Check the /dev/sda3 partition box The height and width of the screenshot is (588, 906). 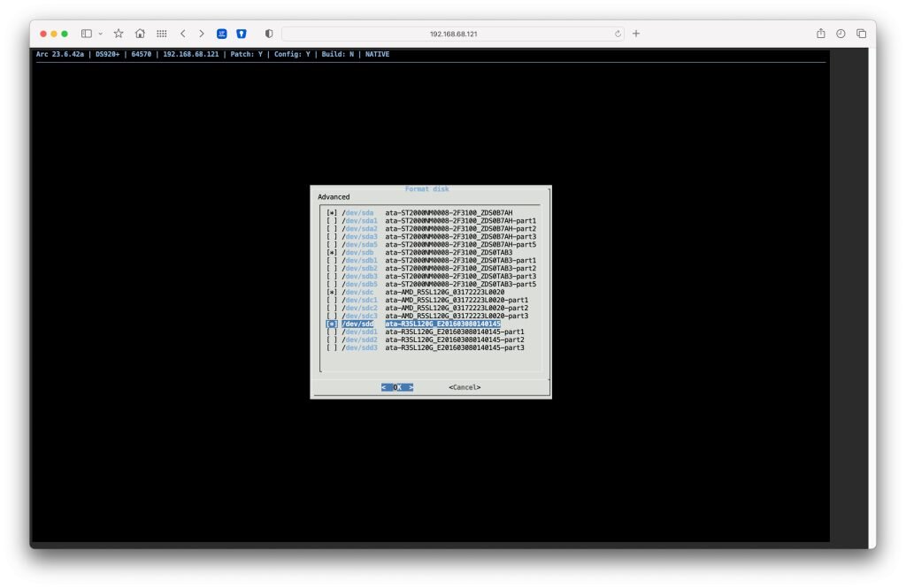point(332,236)
